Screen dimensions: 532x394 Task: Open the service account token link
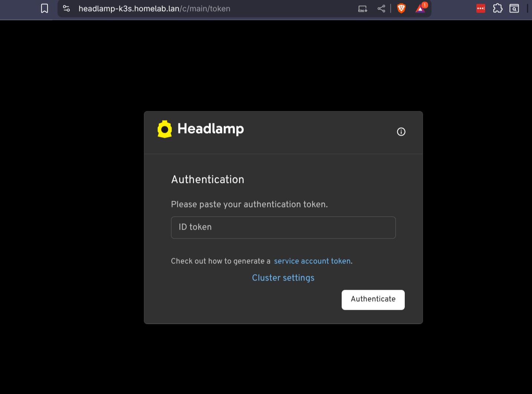point(312,261)
